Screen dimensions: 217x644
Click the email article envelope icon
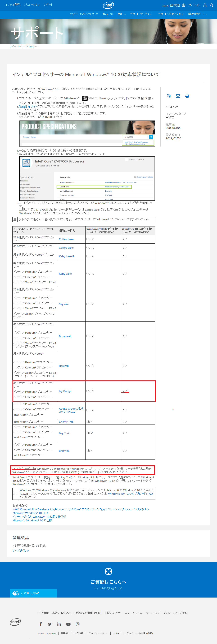point(178,96)
